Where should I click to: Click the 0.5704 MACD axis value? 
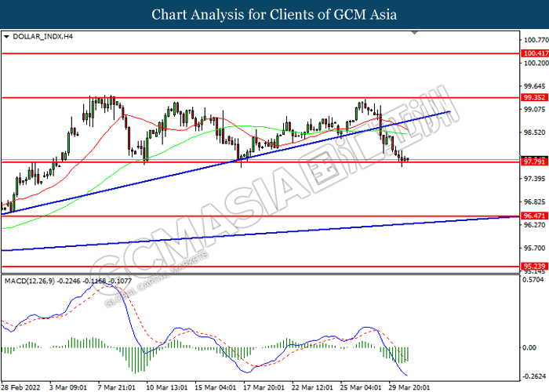533,280
